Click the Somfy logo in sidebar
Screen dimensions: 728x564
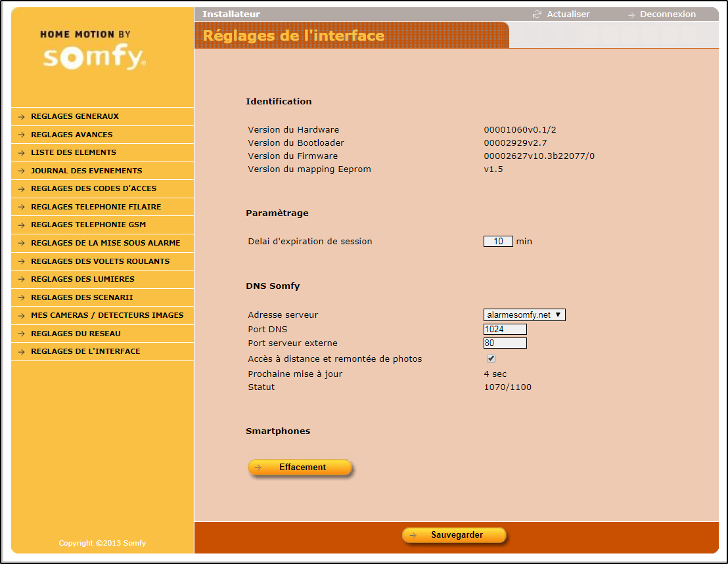93,51
